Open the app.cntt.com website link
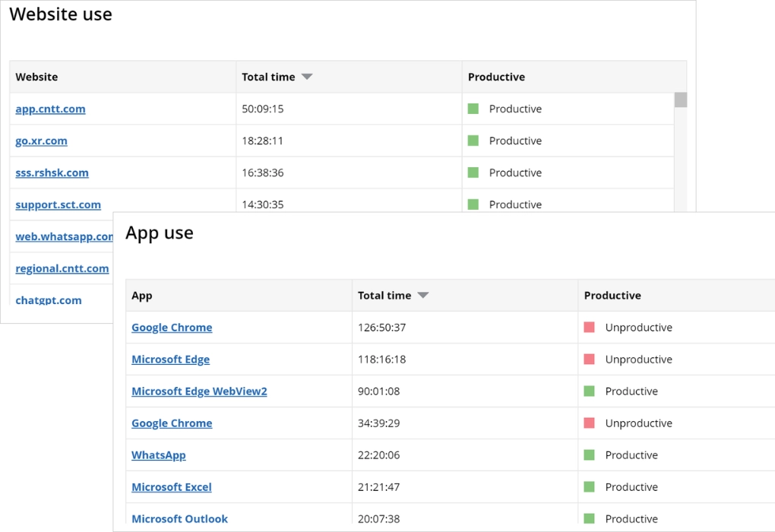Viewport: 775px width, 532px height. point(50,109)
